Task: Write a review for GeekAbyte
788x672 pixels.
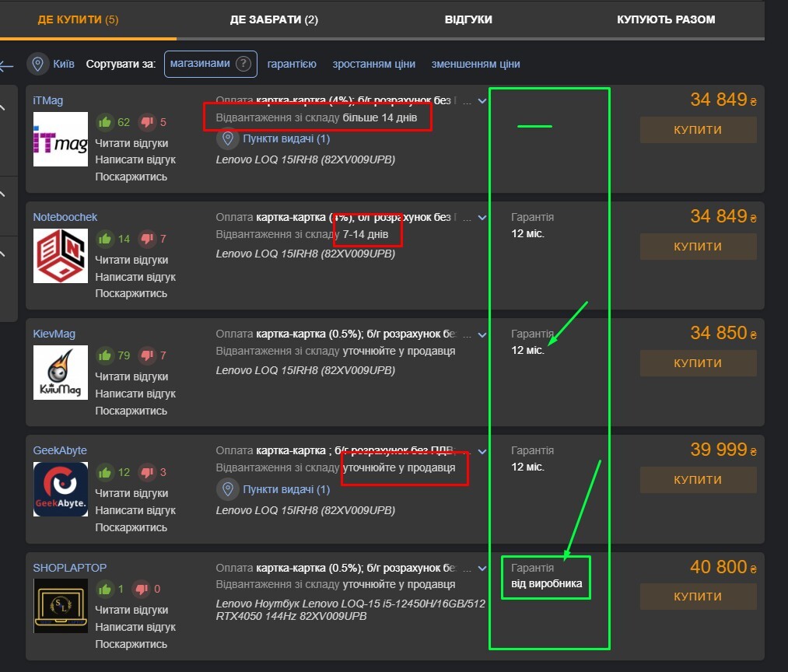Action: coord(135,510)
